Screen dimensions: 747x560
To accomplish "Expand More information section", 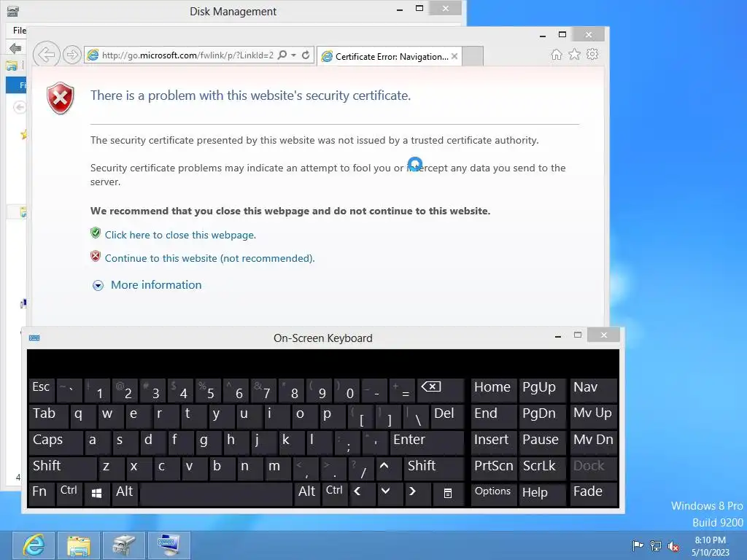I will (x=156, y=285).
